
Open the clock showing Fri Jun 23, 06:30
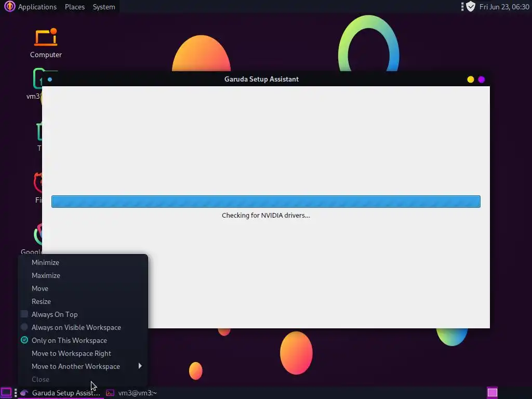coord(504,7)
